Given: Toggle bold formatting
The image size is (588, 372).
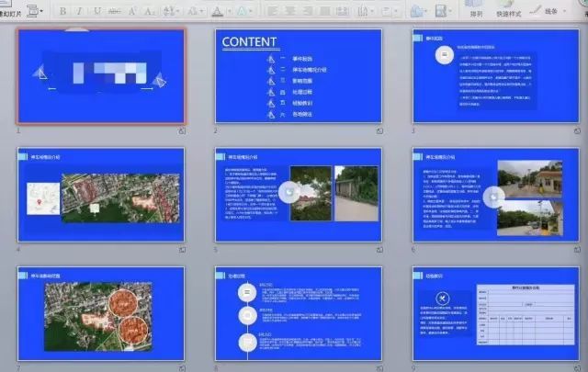Looking at the screenshot, I should tap(62, 11).
